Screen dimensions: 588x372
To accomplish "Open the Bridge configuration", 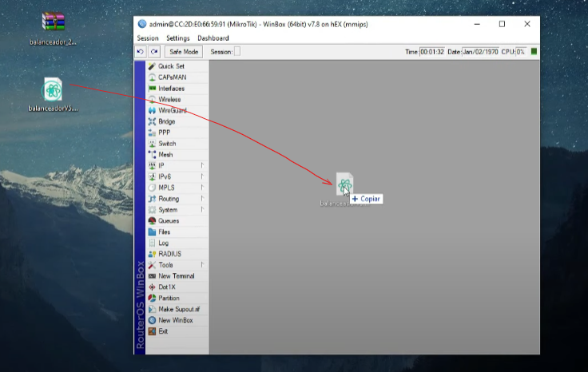I will click(166, 121).
